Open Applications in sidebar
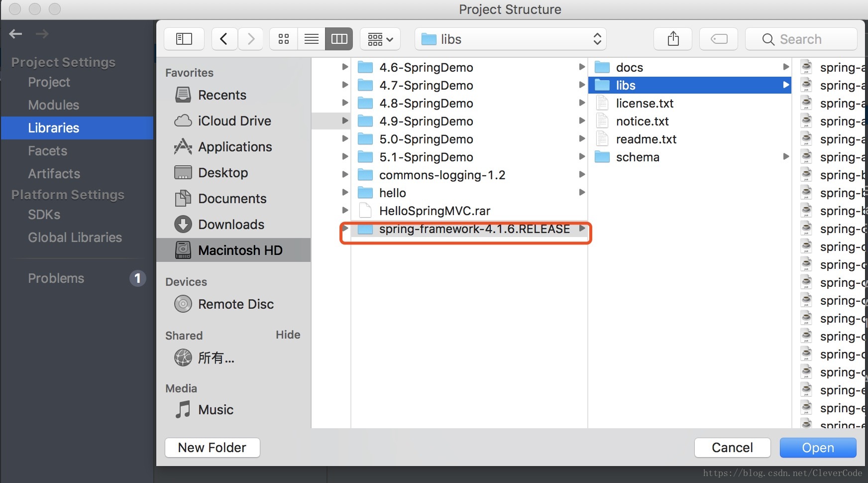Screen dimensions: 868x483 point(223,146)
